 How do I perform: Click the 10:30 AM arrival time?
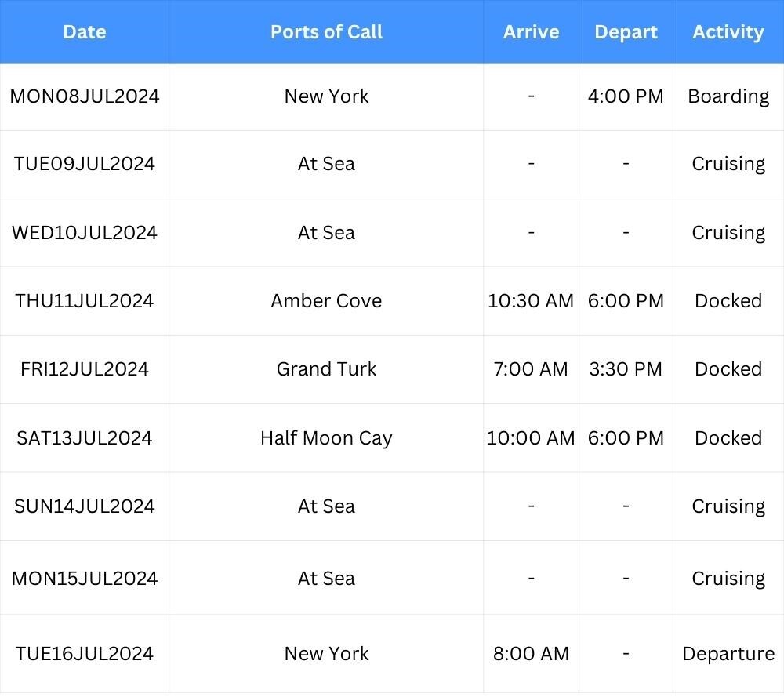click(x=531, y=301)
